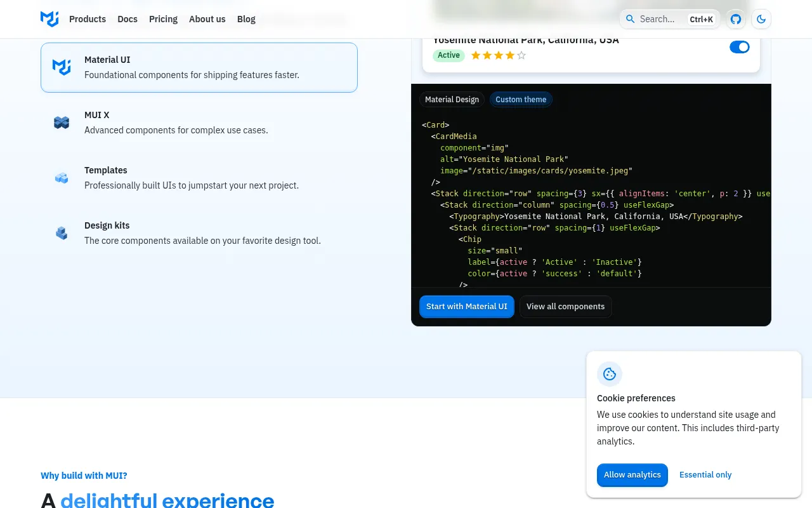Click the alt="Yosemite National Park" code line

[x=504, y=159]
